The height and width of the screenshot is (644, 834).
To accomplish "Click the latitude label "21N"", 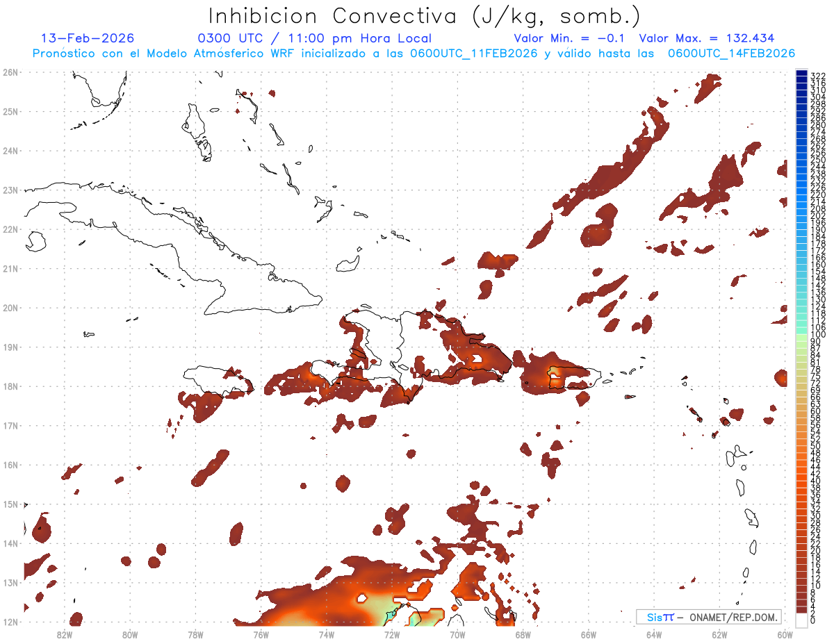I will tap(10, 268).
